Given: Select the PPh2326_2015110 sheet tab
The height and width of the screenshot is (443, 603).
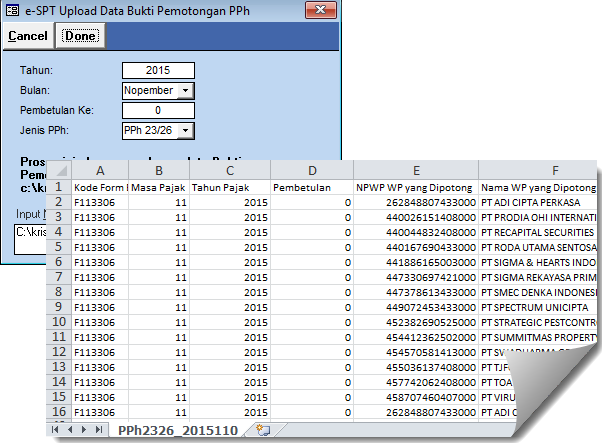Looking at the screenshot, I should point(178,430).
